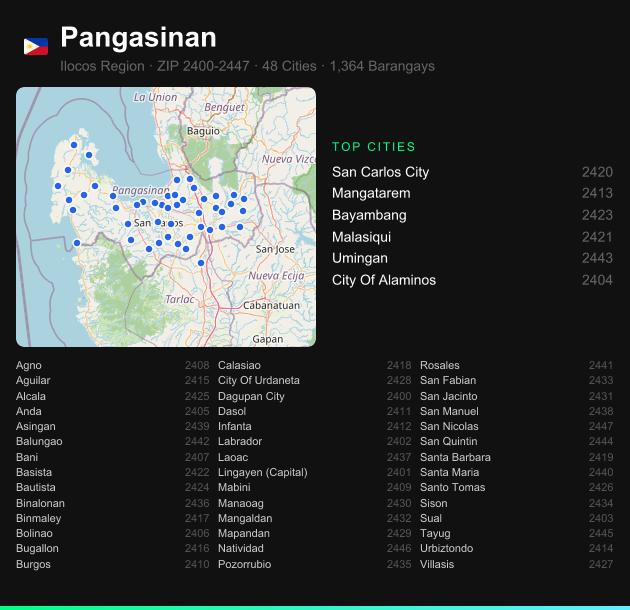Open City Of Alaminos in Top Cities
This screenshot has height=610, width=630.
(472, 280)
